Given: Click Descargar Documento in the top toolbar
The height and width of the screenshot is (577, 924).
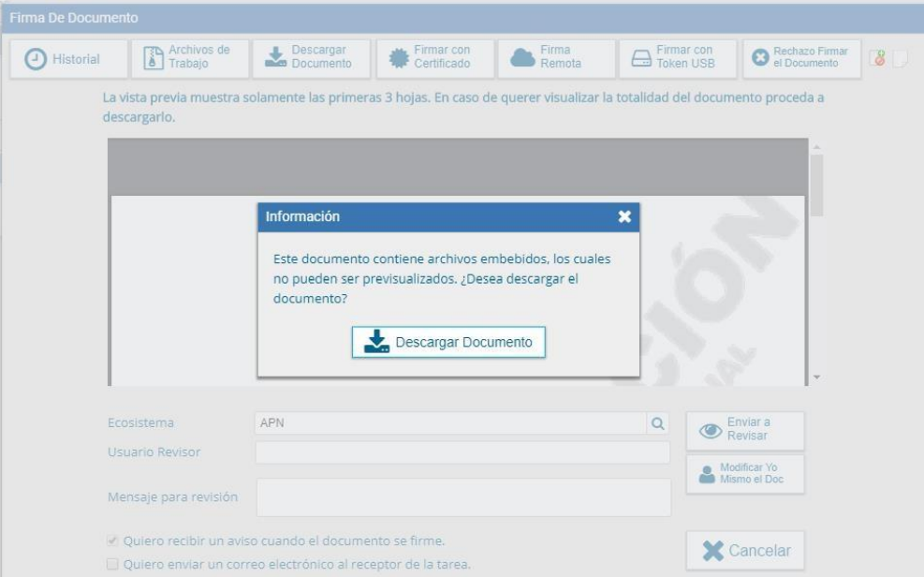Looking at the screenshot, I should [311, 58].
